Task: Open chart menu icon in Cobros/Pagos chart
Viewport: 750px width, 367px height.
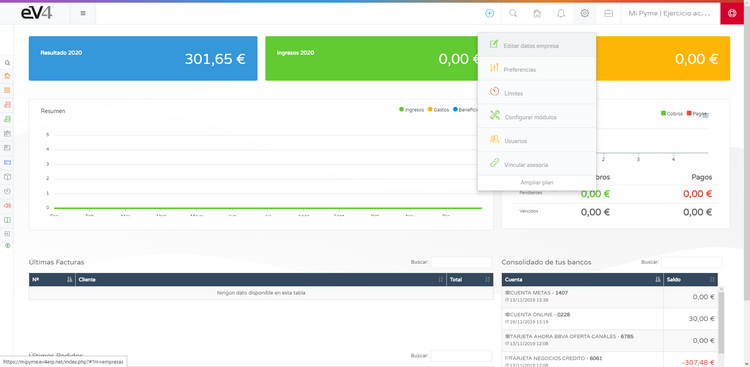Action: click(x=706, y=115)
